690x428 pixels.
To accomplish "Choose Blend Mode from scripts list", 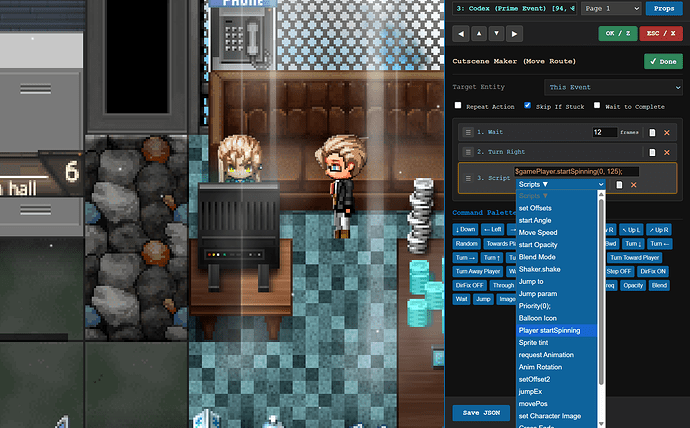I will [557, 257].
